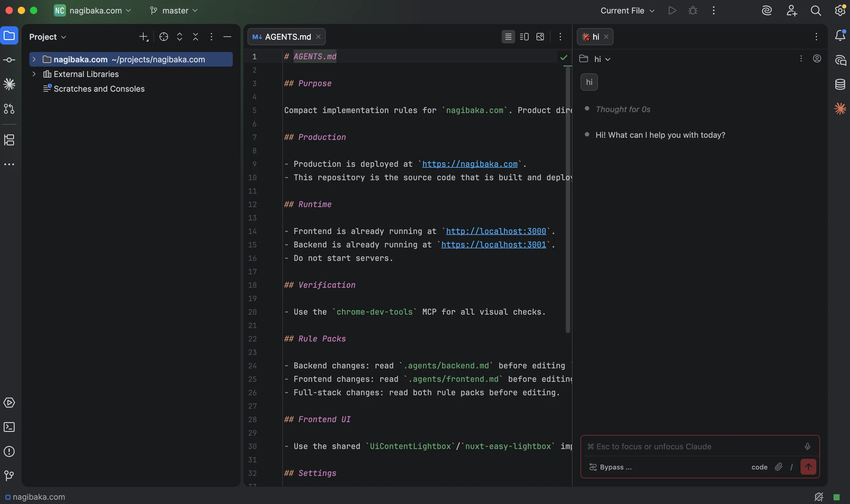This screenshot has height=504, width=850.
Task: Expand External Libraries node
Action: pyautogui.click(x=34, y=74)
